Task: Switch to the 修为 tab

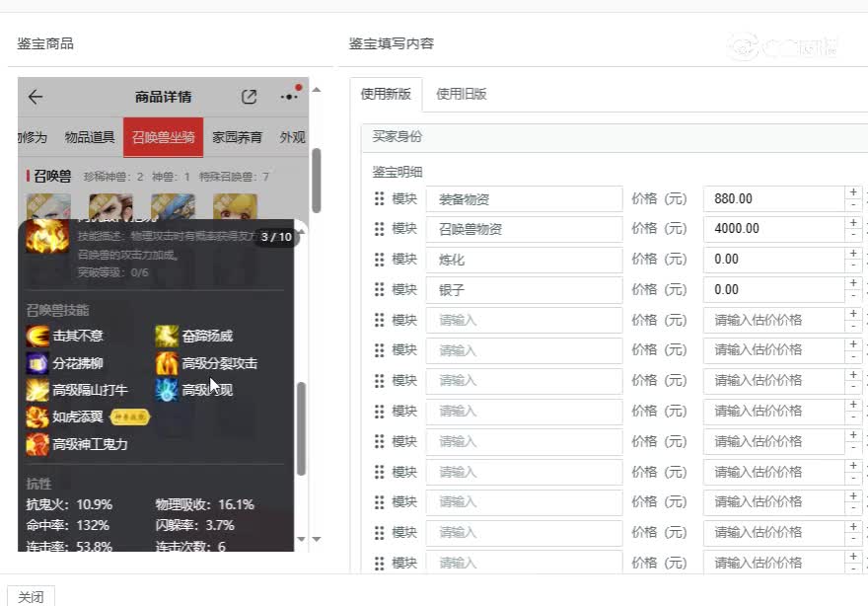Action: coord(33,137)
